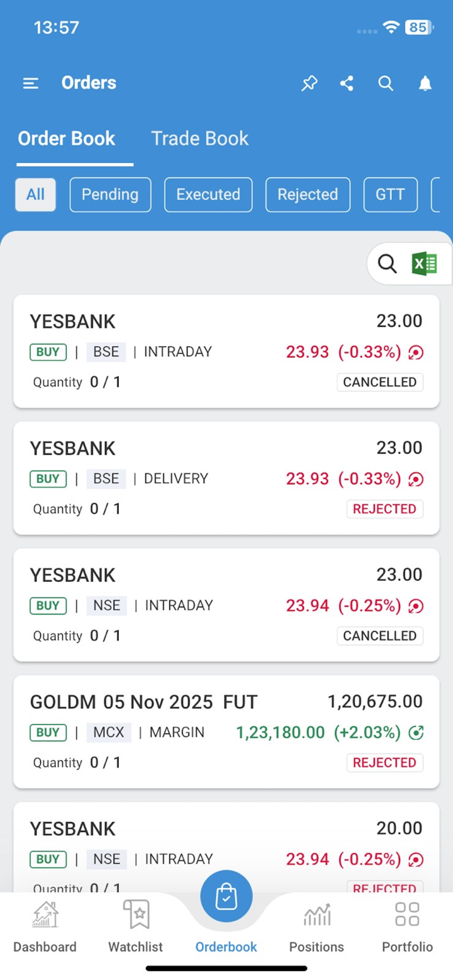
Task: Go to Dashboard in bottom navigation
Action: point(45,928)
